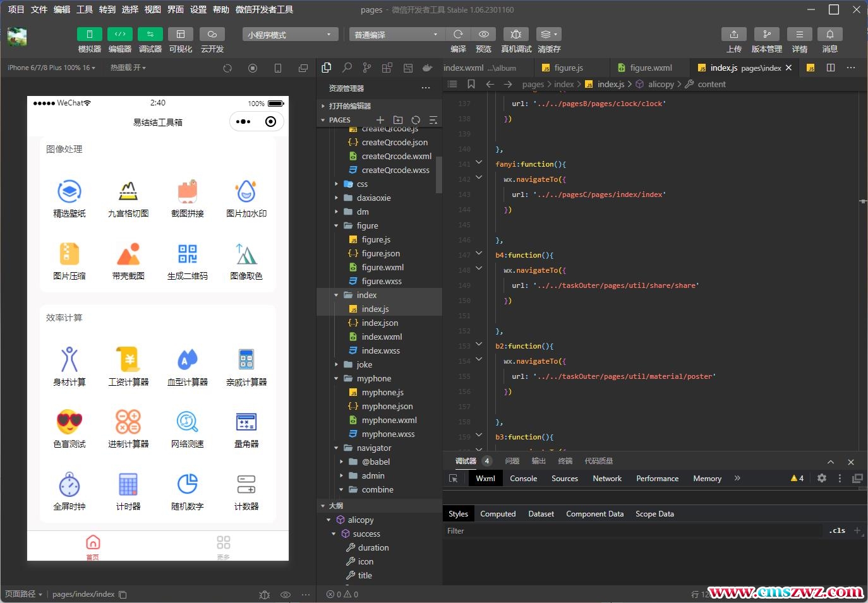Click the .cls button in Styles
868x603 pixels.
tap(837, 531)
